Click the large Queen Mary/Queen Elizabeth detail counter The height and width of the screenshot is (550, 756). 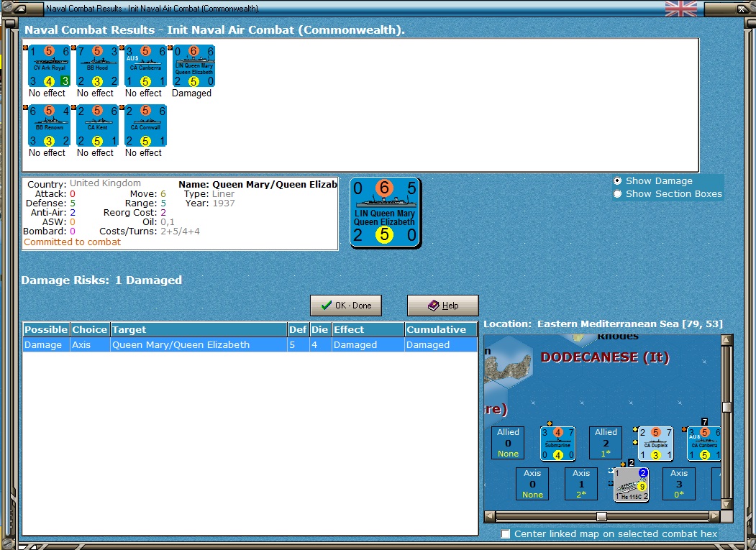[386, 213]
